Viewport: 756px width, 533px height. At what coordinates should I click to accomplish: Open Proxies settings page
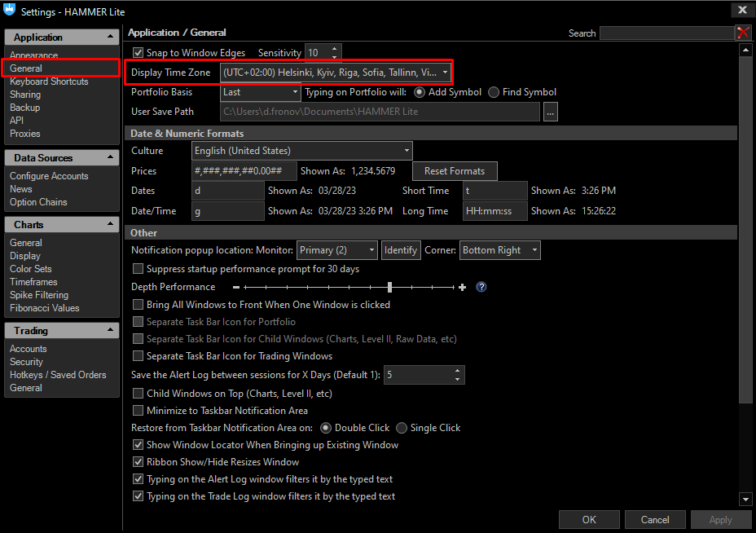(x=24, y=134)
